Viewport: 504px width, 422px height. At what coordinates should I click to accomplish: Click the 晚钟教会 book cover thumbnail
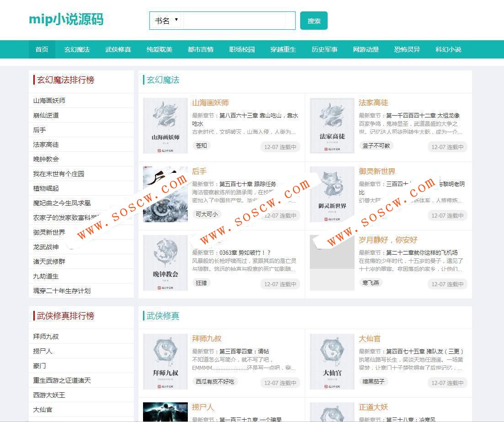pyautogui.click(x=165, y=263)
